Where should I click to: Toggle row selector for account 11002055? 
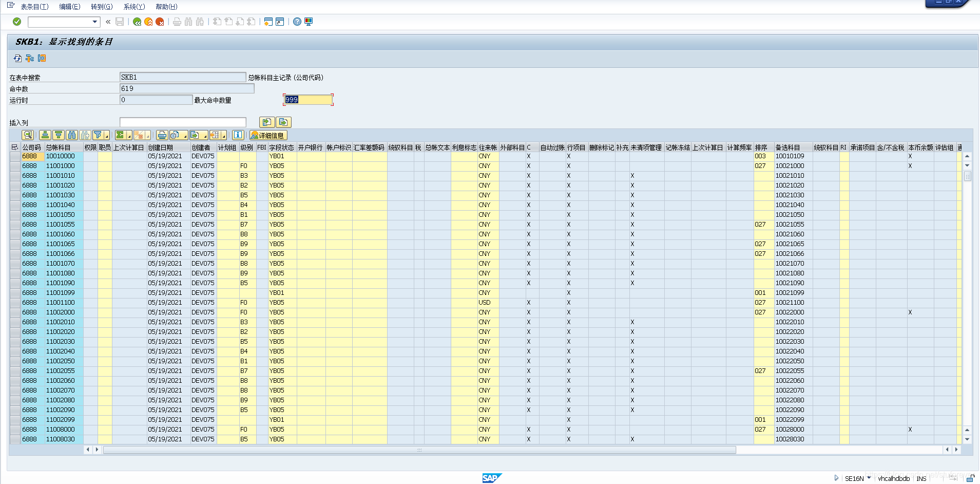[15, 371]
